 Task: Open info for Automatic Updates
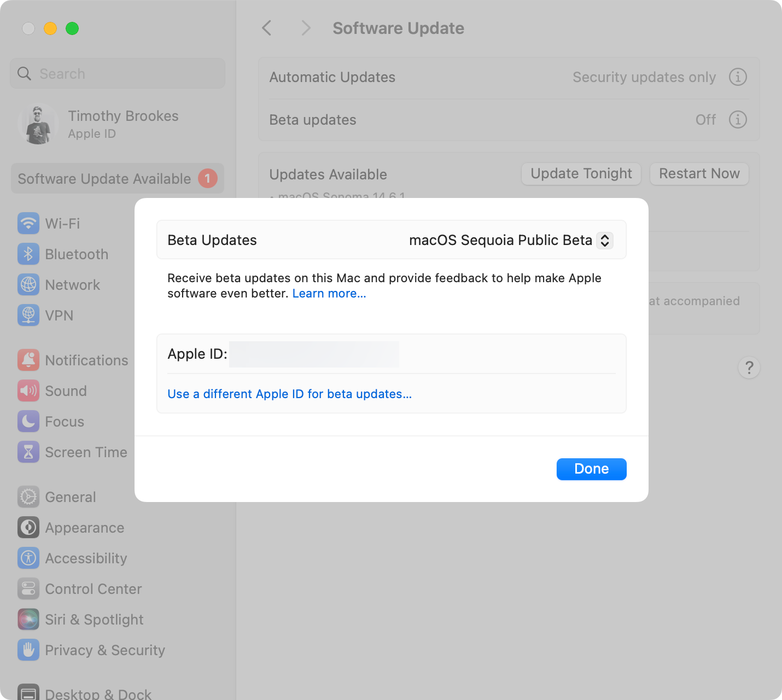(x=738, y=77)
